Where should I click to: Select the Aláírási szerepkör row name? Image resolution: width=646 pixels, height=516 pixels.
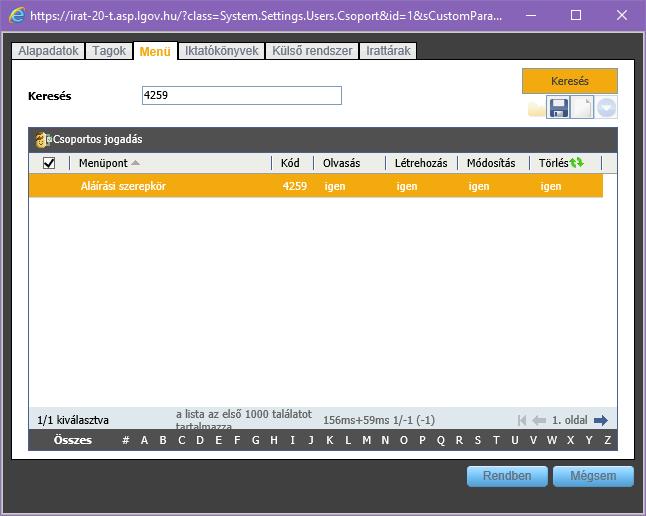coord(123,186)
